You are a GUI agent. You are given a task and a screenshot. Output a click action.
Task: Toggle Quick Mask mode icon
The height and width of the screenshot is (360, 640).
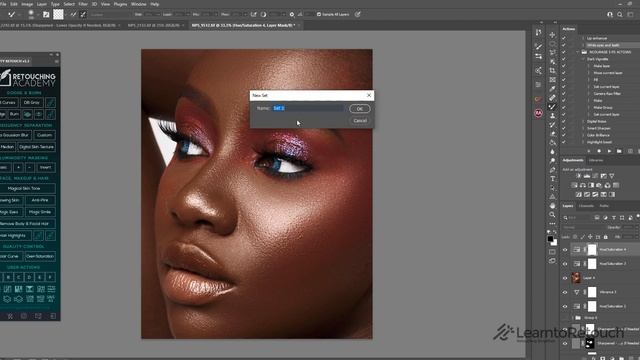pos(552,252)
